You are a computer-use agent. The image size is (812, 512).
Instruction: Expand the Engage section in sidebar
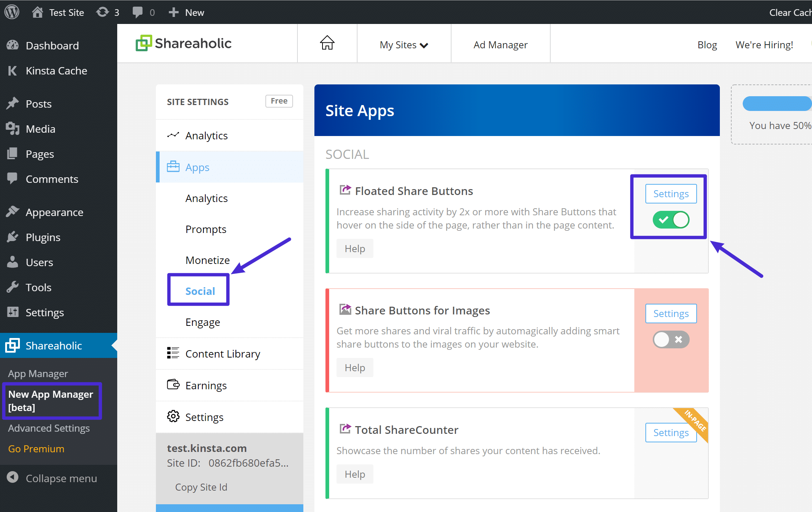pos(203,321)
